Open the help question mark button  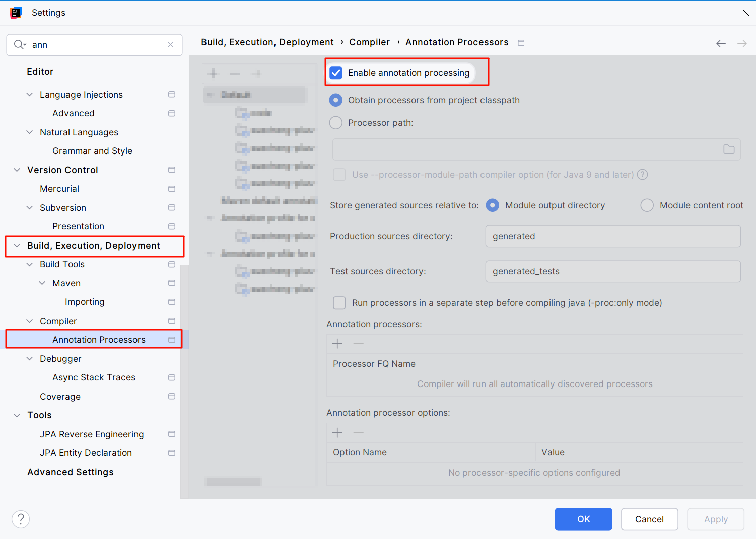point(21,519)
